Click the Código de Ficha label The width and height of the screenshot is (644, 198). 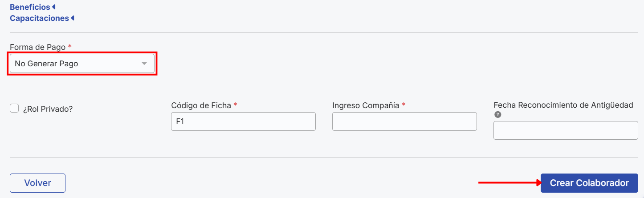tap(201, 105)
